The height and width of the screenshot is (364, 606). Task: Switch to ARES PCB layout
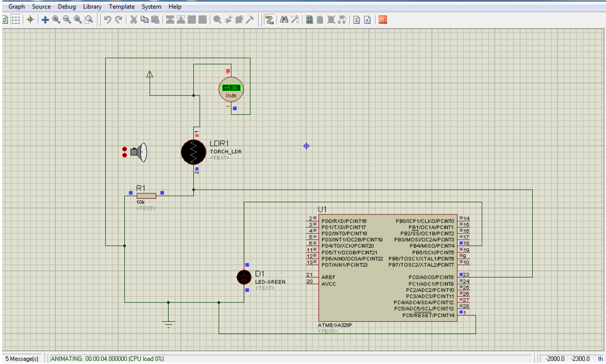(x=383, y=19)
